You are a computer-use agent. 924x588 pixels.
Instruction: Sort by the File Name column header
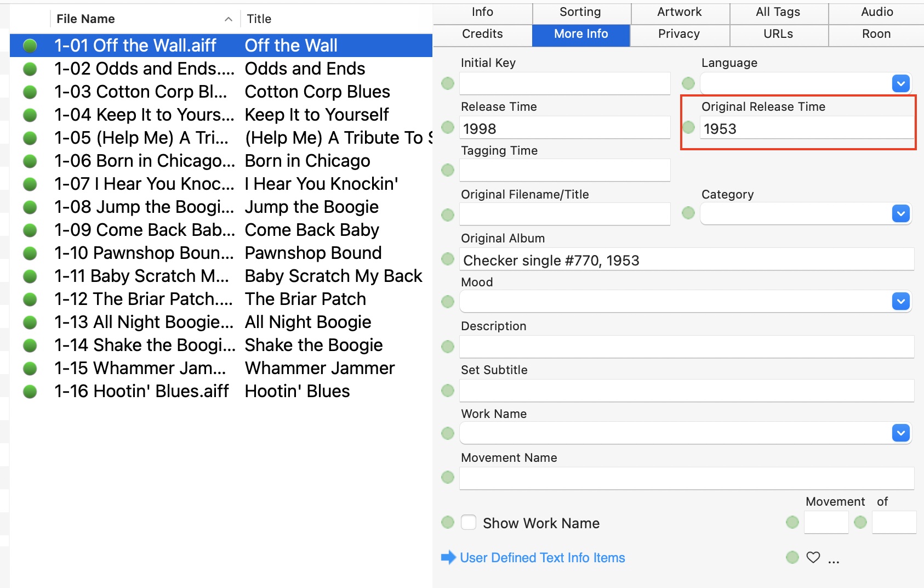pyautogui.click(x=145, y=19)
